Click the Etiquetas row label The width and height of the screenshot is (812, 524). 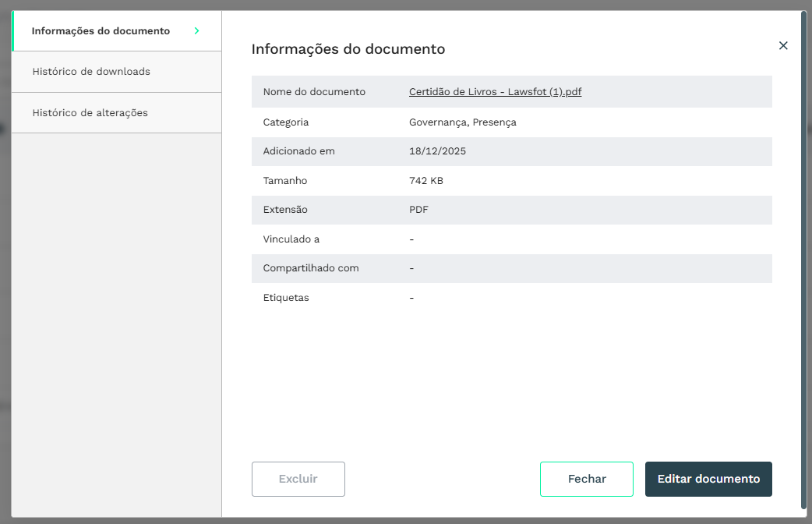286,298
